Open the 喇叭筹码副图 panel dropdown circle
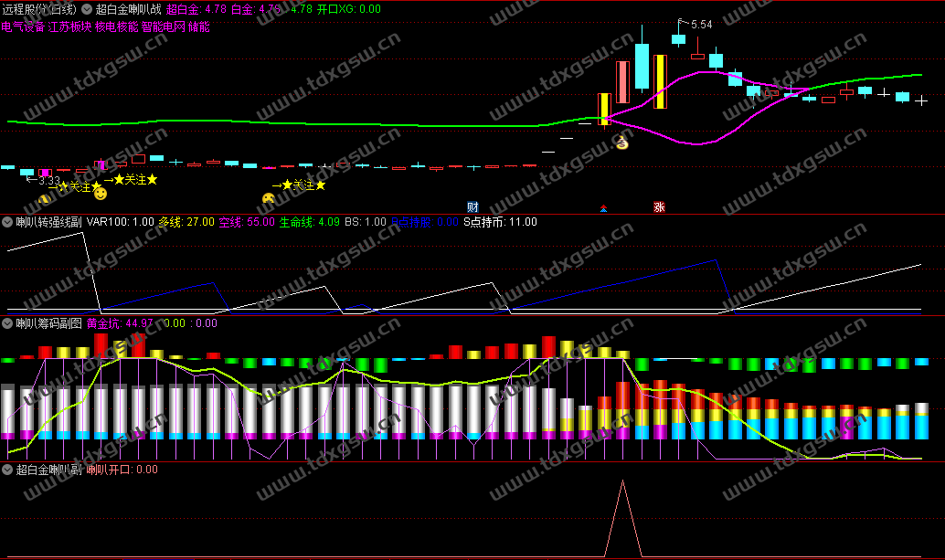This screenshot has width=945, height=560. (7, 322)
